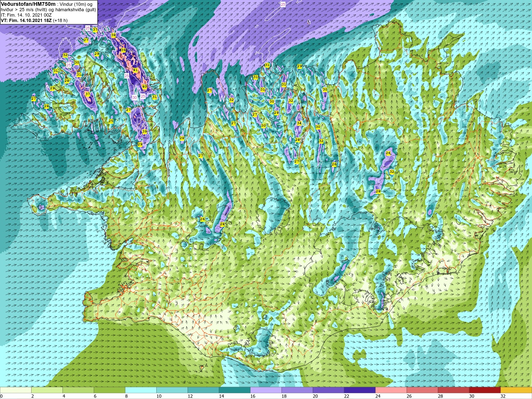
Task: Select the dark teal 14–16 m/s legend swatch
Action: coord(235,390)
